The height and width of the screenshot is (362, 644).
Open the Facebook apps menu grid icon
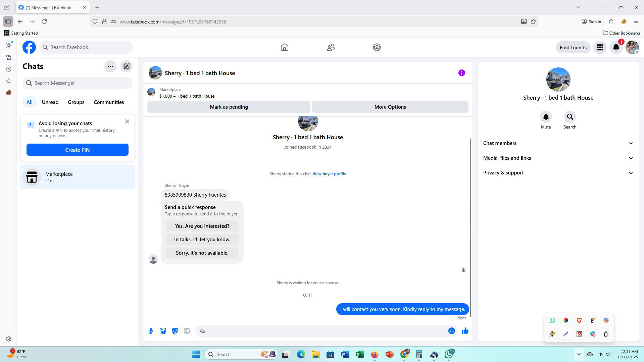click(x=600, y=47)
